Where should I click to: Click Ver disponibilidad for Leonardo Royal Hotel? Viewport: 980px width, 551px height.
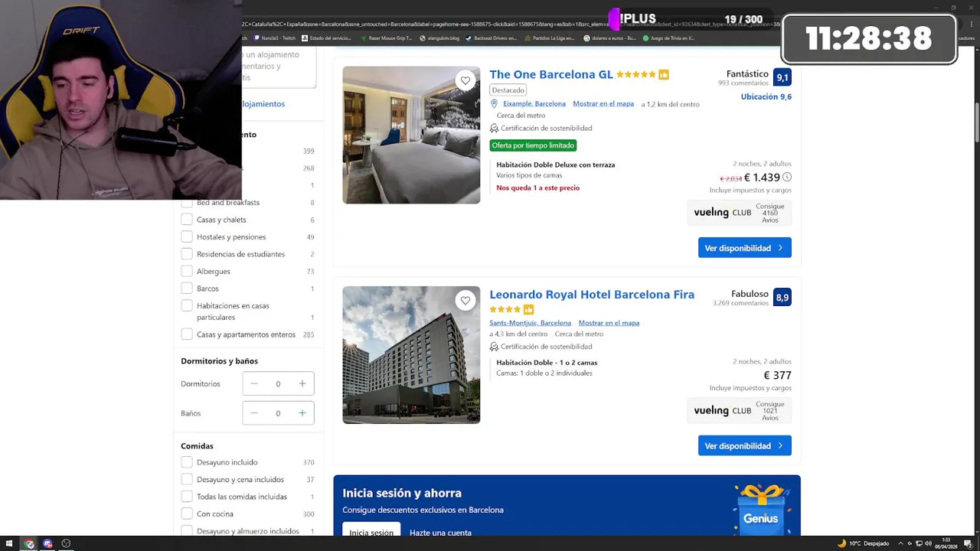pyautogui.click(x=745, y=445)
